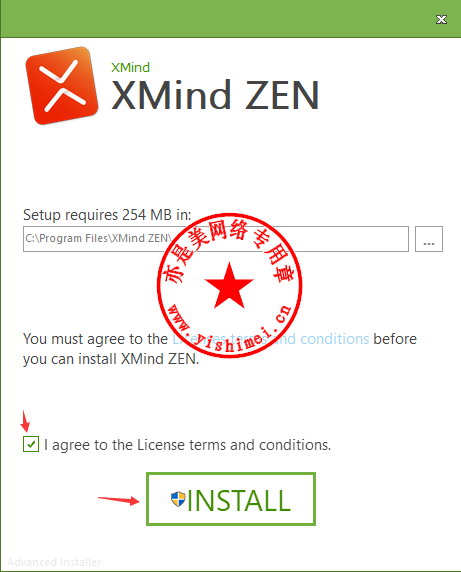Image resolution: width=461 pixels, height=572 pixels.
Task: Click the orange XMind ZEN logo icon
Action: click(62, 86)
